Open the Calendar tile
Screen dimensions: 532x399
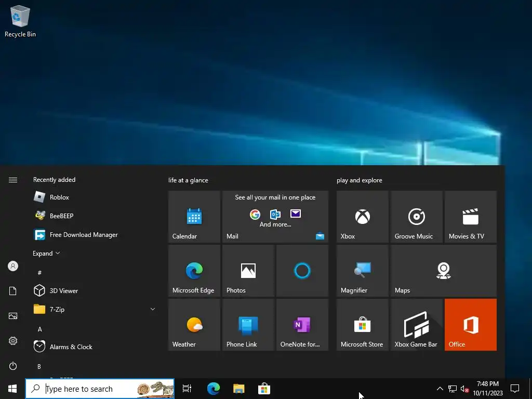pos(194,217)
